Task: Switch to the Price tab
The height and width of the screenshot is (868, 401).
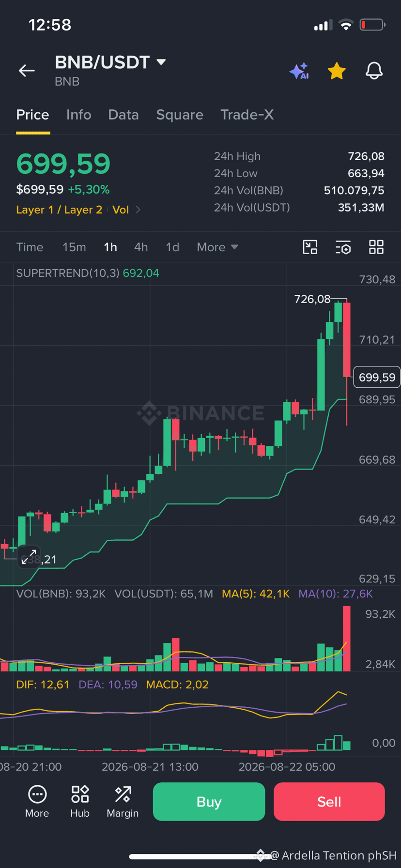Action: 33,115
